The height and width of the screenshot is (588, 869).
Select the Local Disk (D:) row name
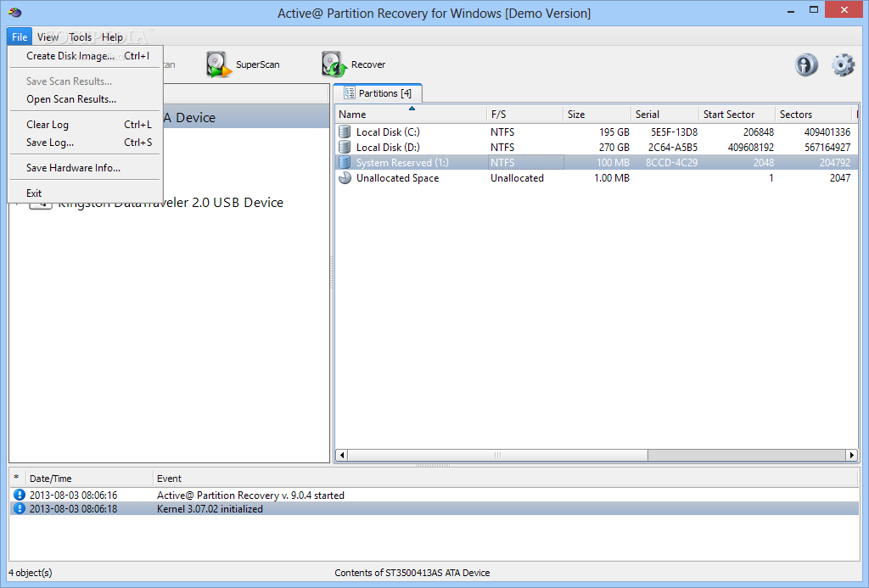[x=388, y=148]
